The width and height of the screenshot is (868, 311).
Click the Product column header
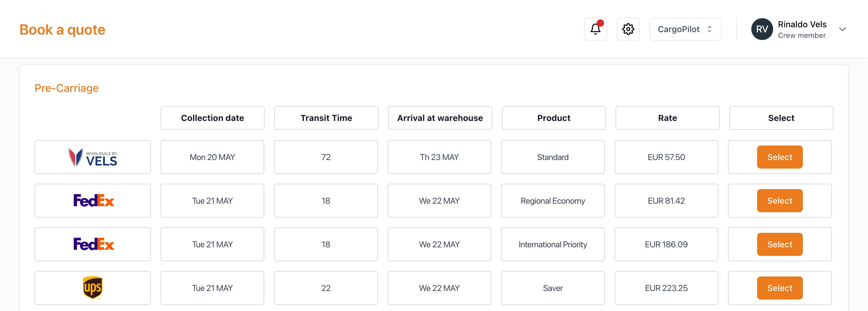553,118
